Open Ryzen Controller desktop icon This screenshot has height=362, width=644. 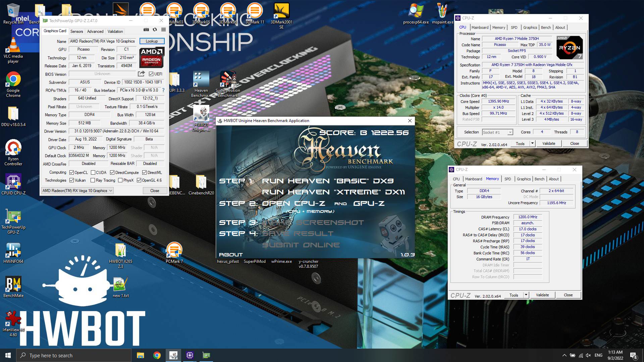tap(13, 153)
